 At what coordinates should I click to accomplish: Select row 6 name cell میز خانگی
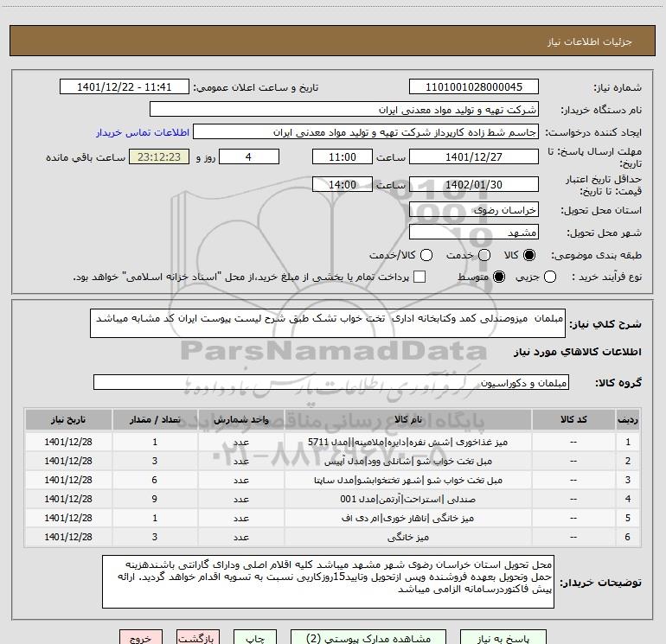(407, 538)
